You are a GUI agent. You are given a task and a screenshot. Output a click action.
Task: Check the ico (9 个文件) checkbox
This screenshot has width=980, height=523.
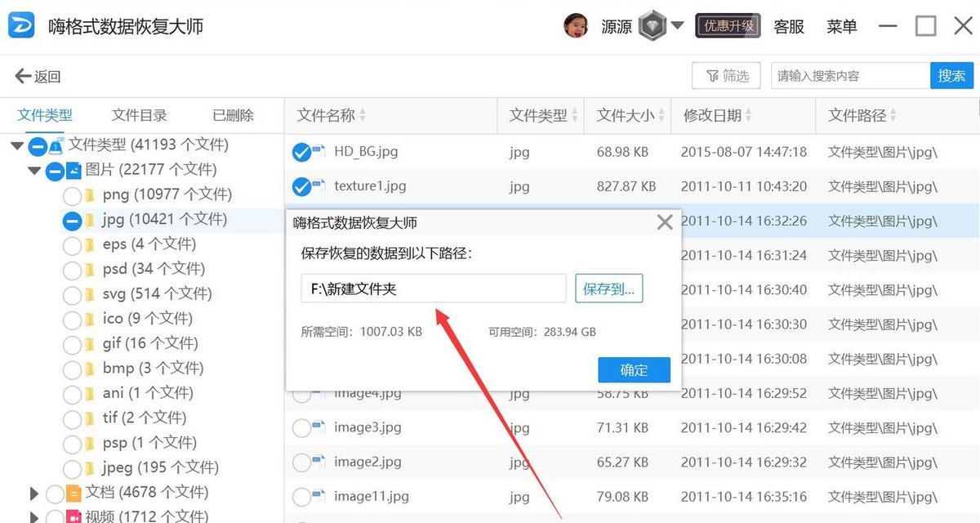72,320
